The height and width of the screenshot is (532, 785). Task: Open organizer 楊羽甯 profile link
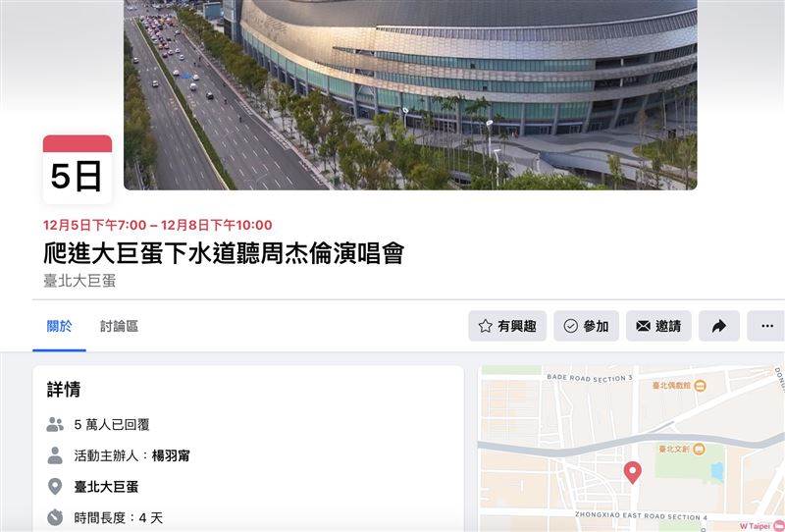[171, 455]
